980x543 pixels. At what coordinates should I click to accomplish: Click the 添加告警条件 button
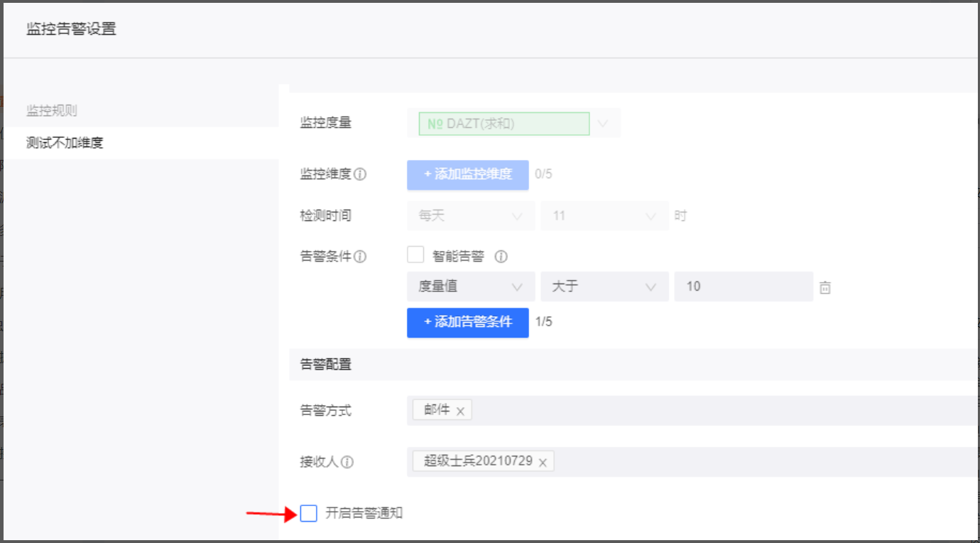[x=467, y=322]
